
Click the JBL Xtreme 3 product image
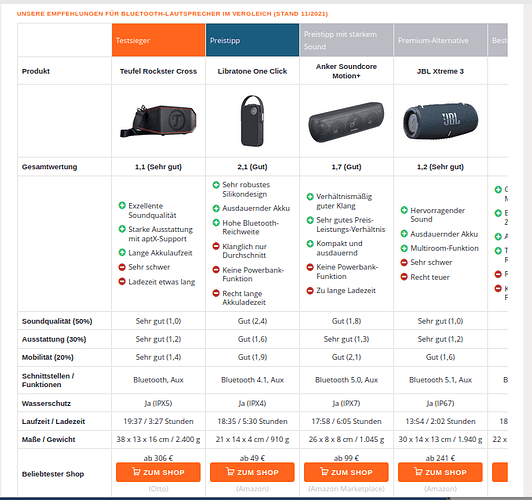tap(440, 121)
